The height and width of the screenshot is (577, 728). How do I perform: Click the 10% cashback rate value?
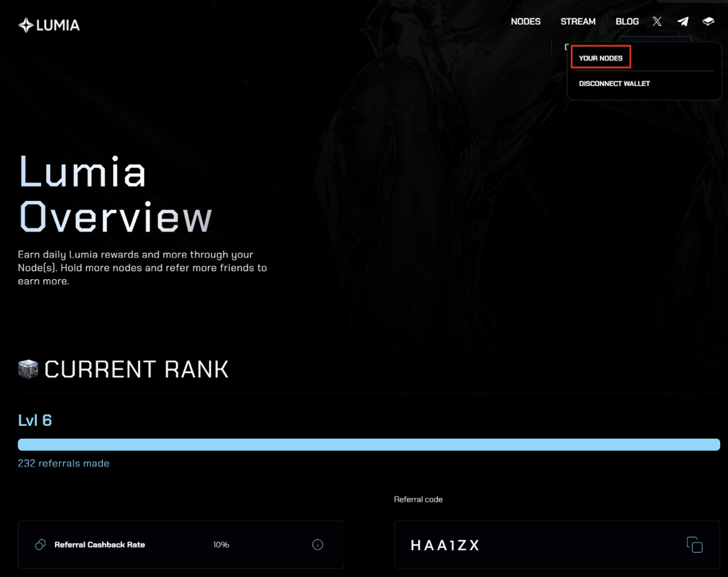click(221, 544)
